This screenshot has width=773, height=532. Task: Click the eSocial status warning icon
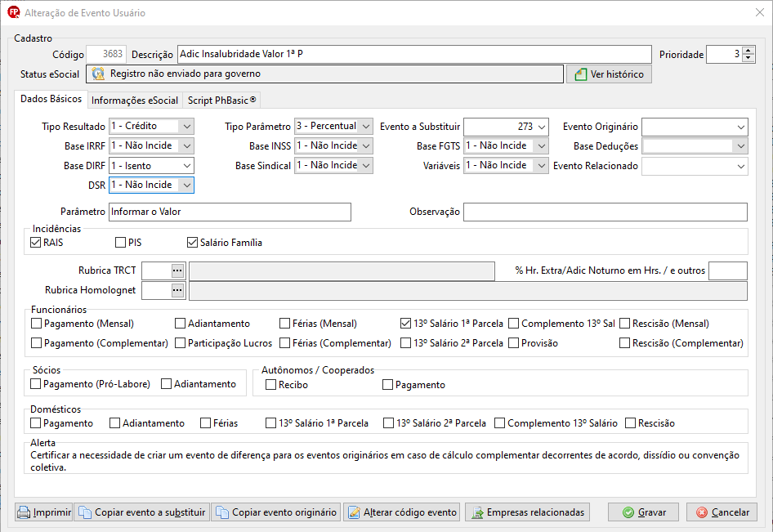98,74
